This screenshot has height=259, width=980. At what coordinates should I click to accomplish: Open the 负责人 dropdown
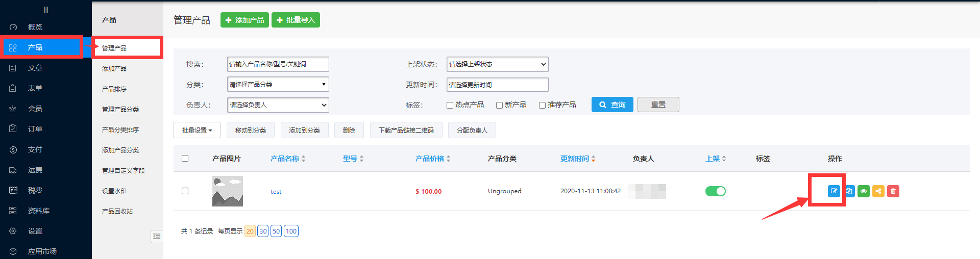[x=278, y=105]
